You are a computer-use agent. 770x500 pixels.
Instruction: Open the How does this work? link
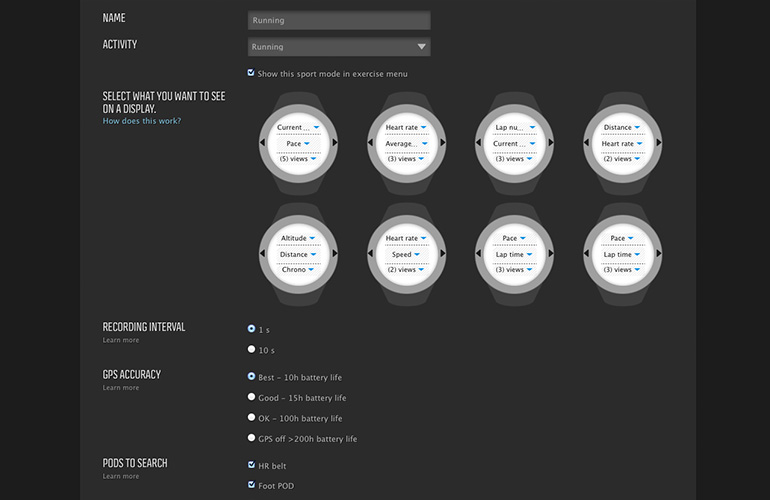[142, 121]
